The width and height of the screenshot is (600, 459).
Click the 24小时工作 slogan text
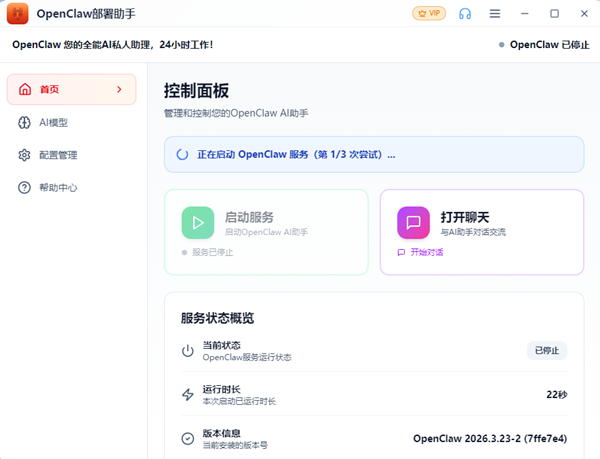[x=186, y=45]
